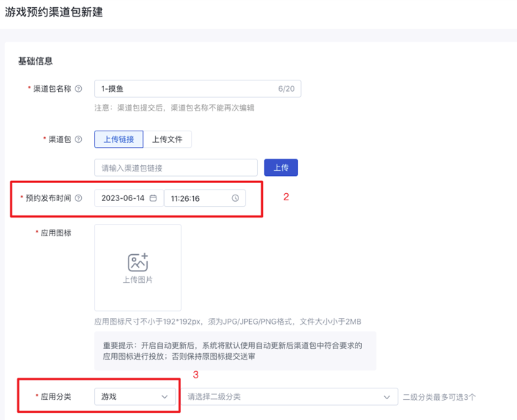This screenshot has height=420, width=517.
Task: Switch to 上传文件 upload mode
Action: pyautogui.click(x=167, y=139)
